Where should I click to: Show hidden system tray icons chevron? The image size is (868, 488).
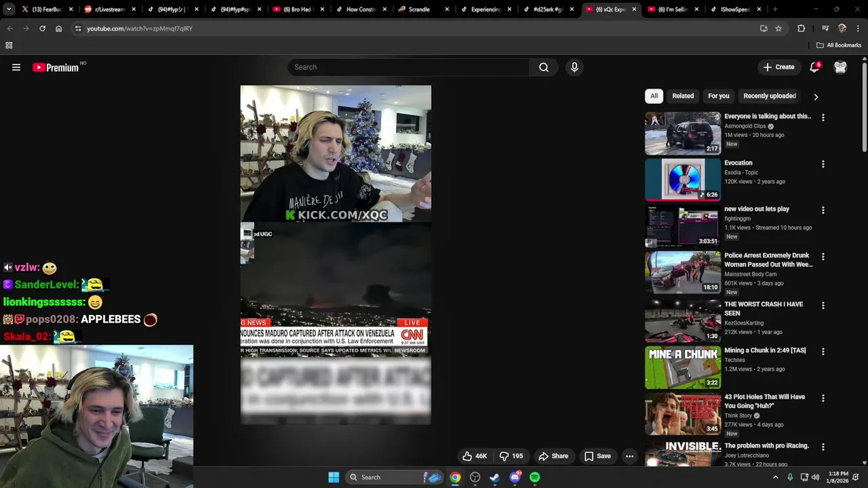(776, 477)
